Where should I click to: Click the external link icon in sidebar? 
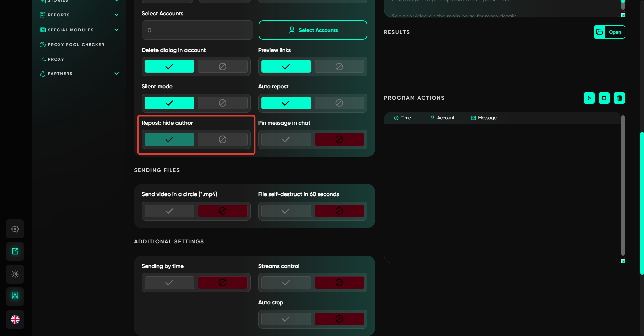point(15,251)
